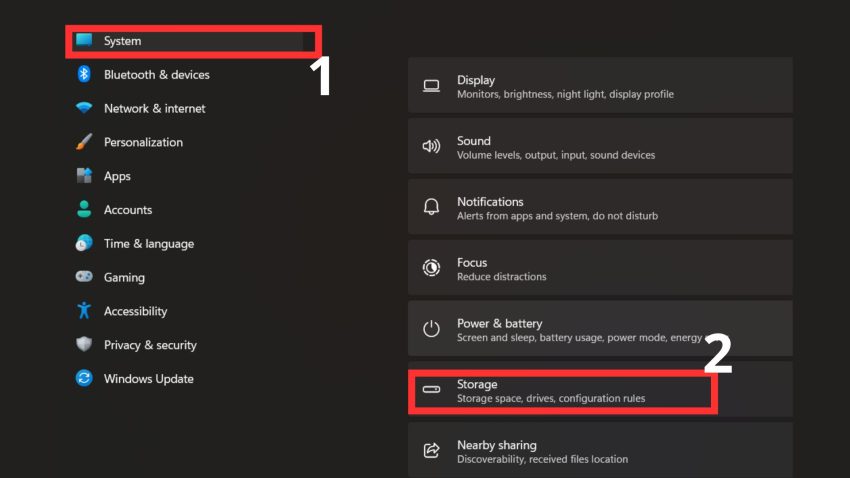Viewport: 850px width, 478px height.
Task: Open Power & battery settings
Action: tap(600, 329)
